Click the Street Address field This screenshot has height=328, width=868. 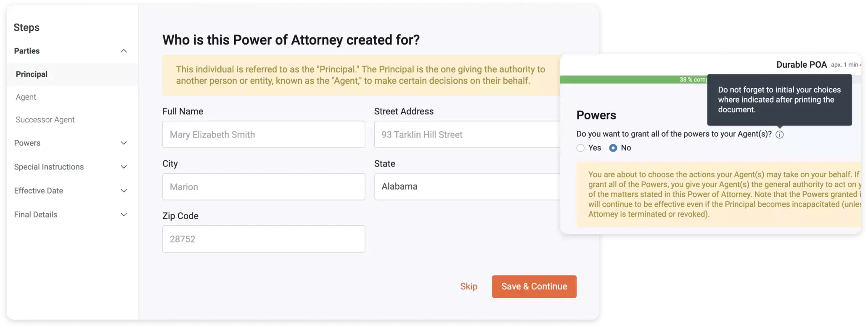(467, 135)
